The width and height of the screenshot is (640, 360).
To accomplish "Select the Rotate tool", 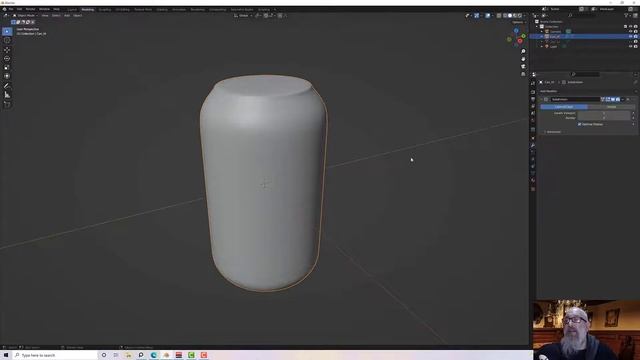I will pyautogui.click(x=7, y=59).
